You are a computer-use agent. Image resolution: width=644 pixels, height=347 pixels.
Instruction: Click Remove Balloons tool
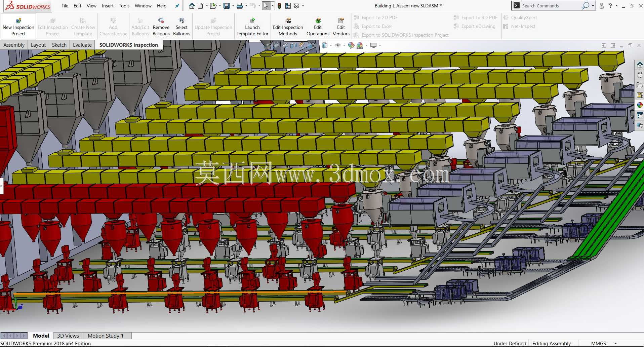161,27
